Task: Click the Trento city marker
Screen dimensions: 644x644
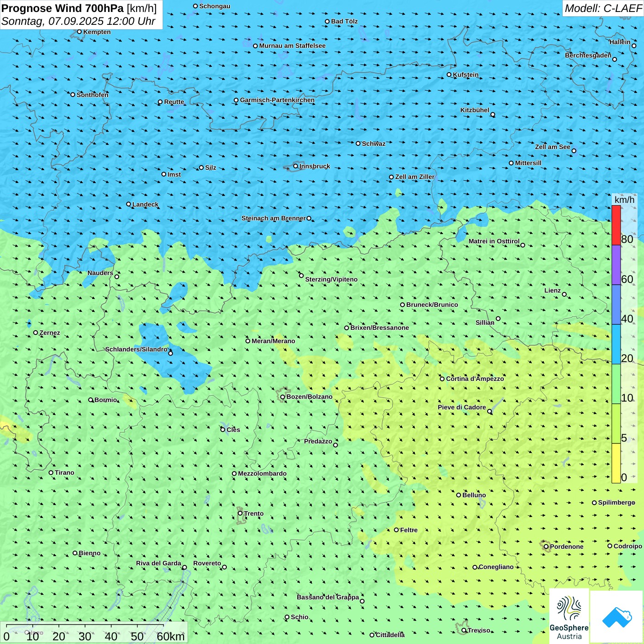Action: (240, 513)
